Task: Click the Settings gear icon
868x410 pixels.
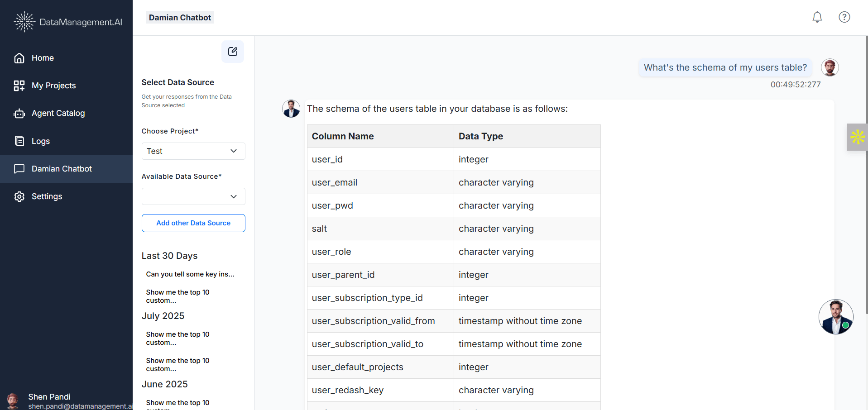Action: (x=19, y=196)
